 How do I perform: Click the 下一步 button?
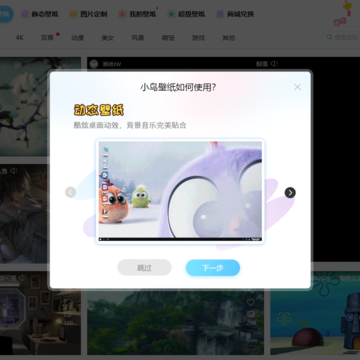point(213,268)
